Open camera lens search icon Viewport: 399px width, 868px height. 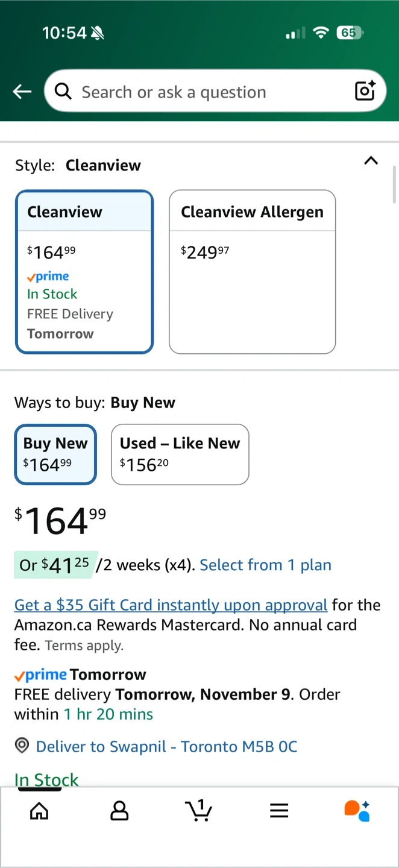(x=365, y=91)
